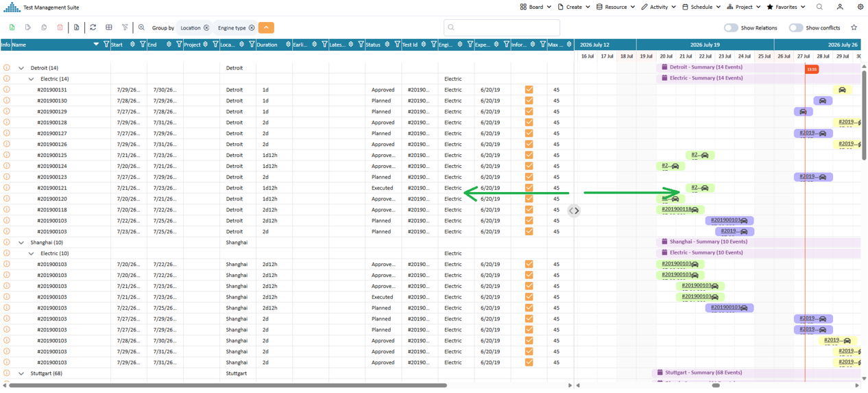
Task: Open filter on the Name column
Action: [106, 45]
